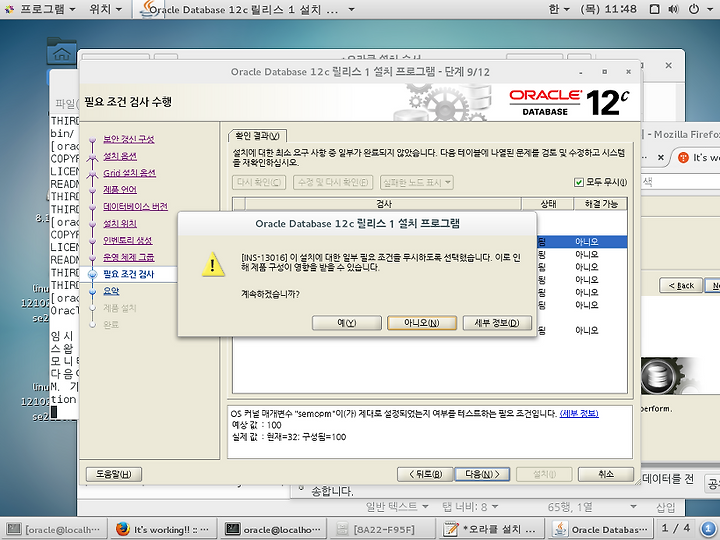Click the blue notification indicator 1
The height and width of the screenshot is (540, 720).
point(708,529)
